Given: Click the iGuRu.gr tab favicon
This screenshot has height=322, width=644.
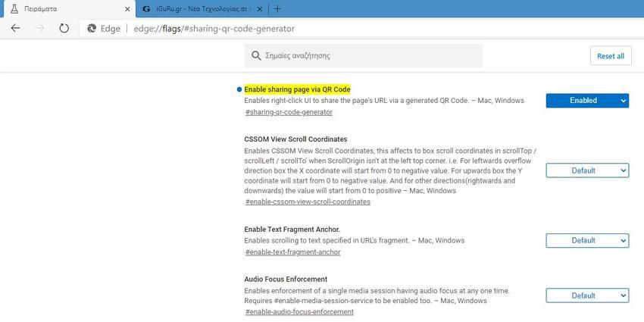Looking at the screenshot, I should tap(146, 9).
